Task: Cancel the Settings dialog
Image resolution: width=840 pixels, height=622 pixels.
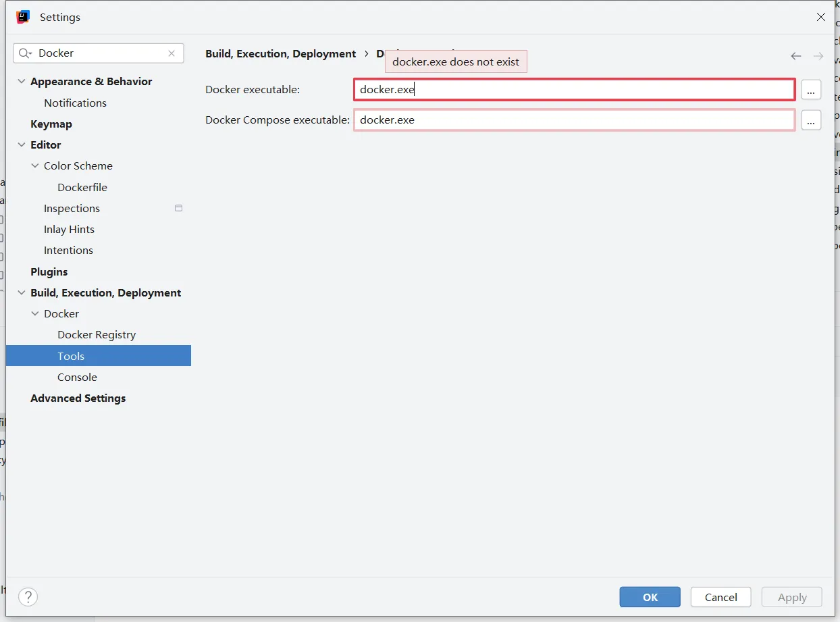Action: tap(721, 597)
